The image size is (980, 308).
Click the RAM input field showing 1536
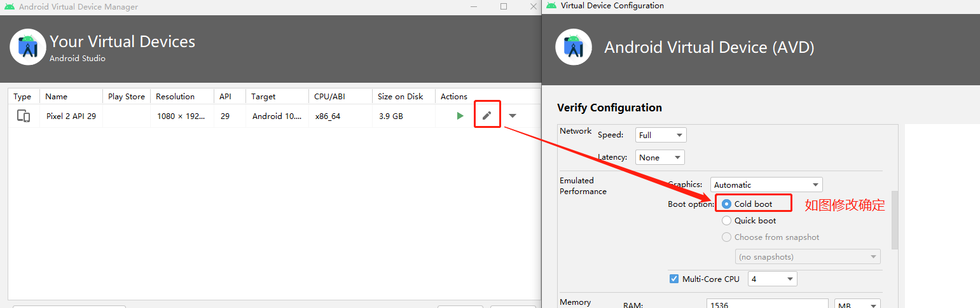(x=767, y=305)
